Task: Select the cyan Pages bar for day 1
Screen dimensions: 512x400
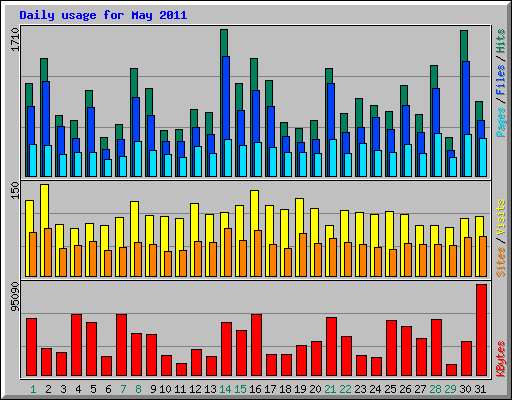Action: click(x=33, y=160)
